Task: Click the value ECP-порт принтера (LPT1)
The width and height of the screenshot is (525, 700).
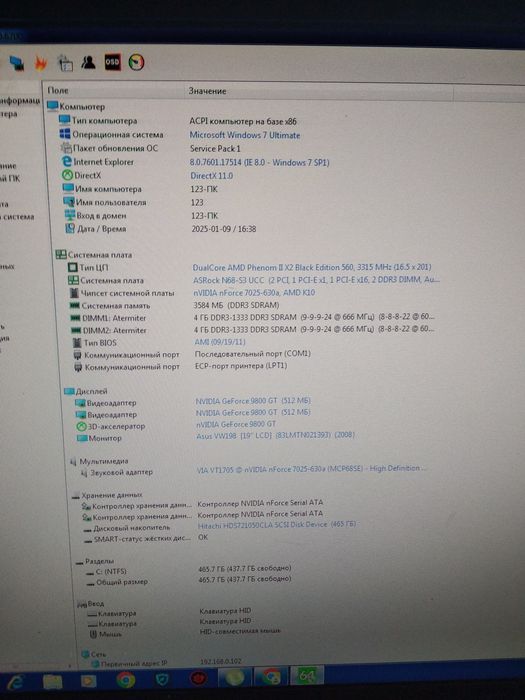Action: [x=241, y=366]
